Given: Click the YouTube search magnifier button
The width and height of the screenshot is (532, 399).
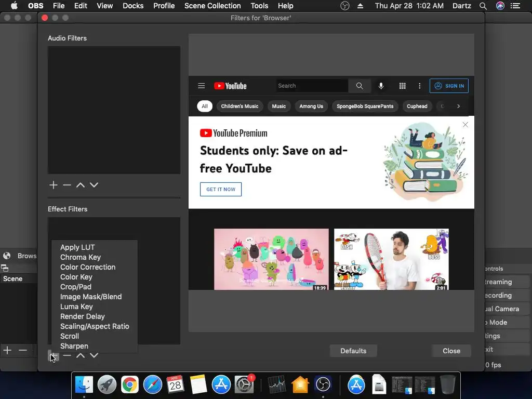Looking at the screenshot, I should [360, 86].
